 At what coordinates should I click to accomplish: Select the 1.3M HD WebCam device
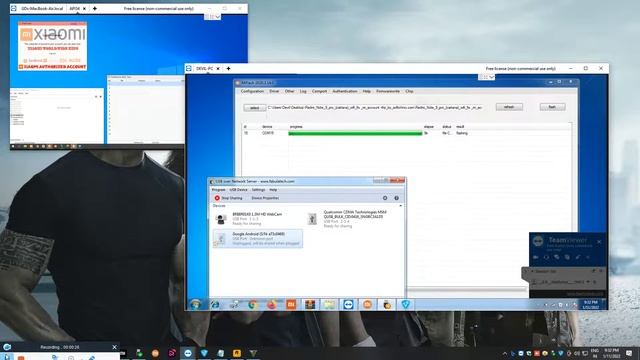pyautogui.click(x=257, y=219)
